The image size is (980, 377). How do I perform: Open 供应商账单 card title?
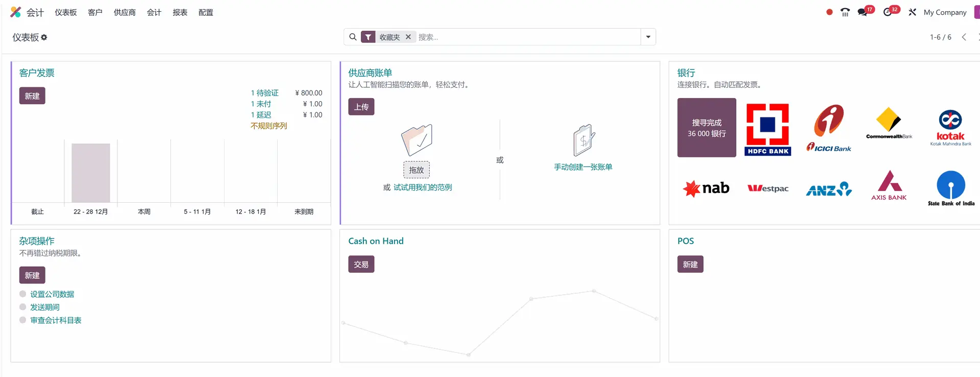370,73
